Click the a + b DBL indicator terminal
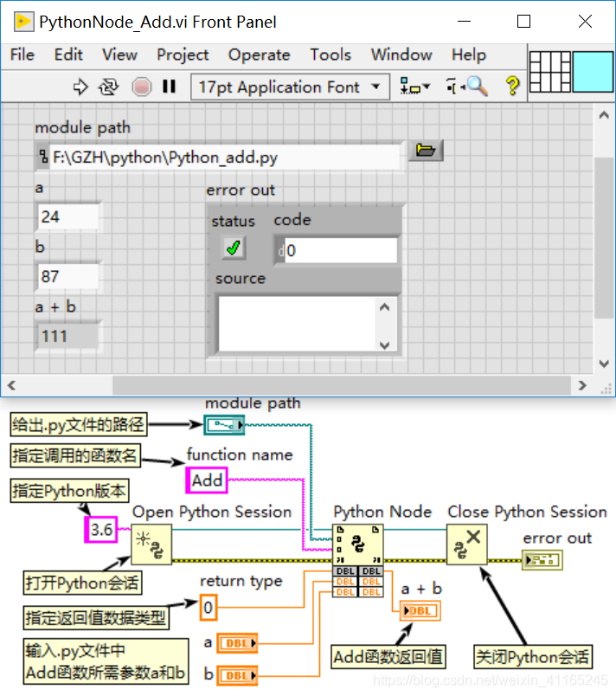Viewport: 616px width, 696px height. (420, 611)
